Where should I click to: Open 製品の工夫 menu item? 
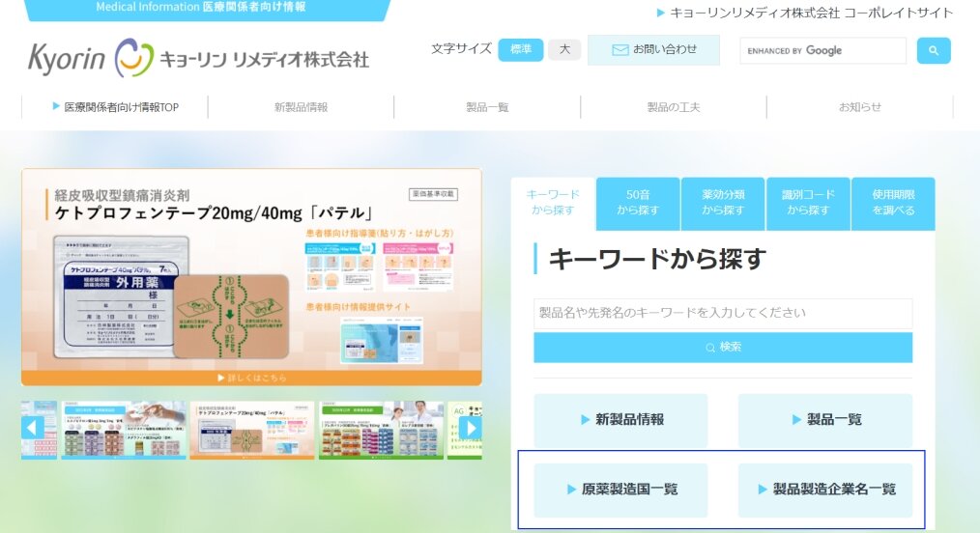673,107
